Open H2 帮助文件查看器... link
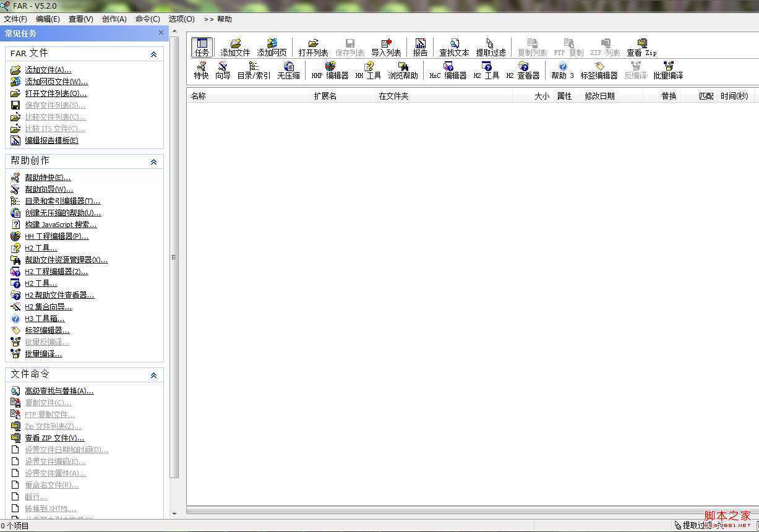759x532 pixels. 59,295
